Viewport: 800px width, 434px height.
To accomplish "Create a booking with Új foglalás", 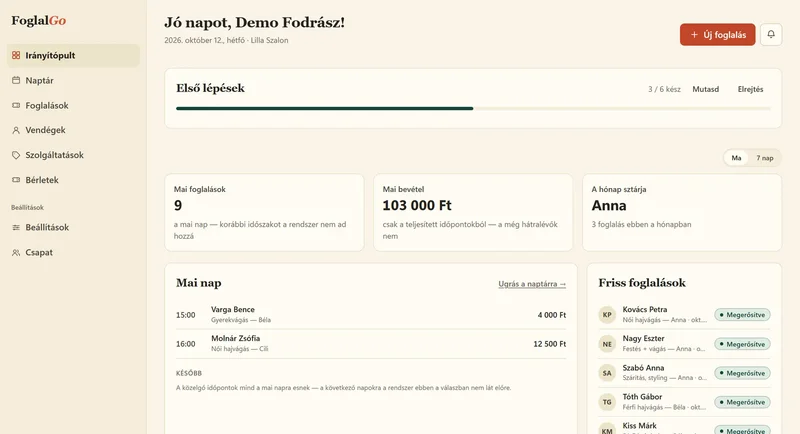I will click(717, 34).
